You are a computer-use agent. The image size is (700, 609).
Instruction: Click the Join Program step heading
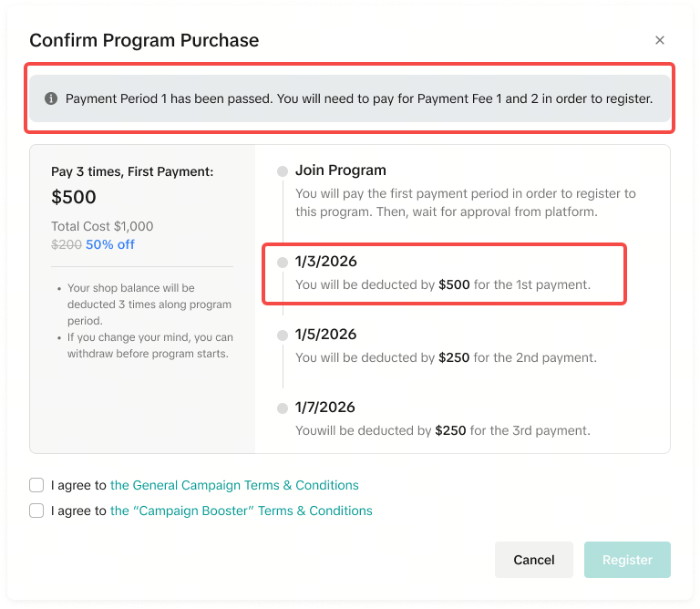pyautogui.click(x=341, y=170)
